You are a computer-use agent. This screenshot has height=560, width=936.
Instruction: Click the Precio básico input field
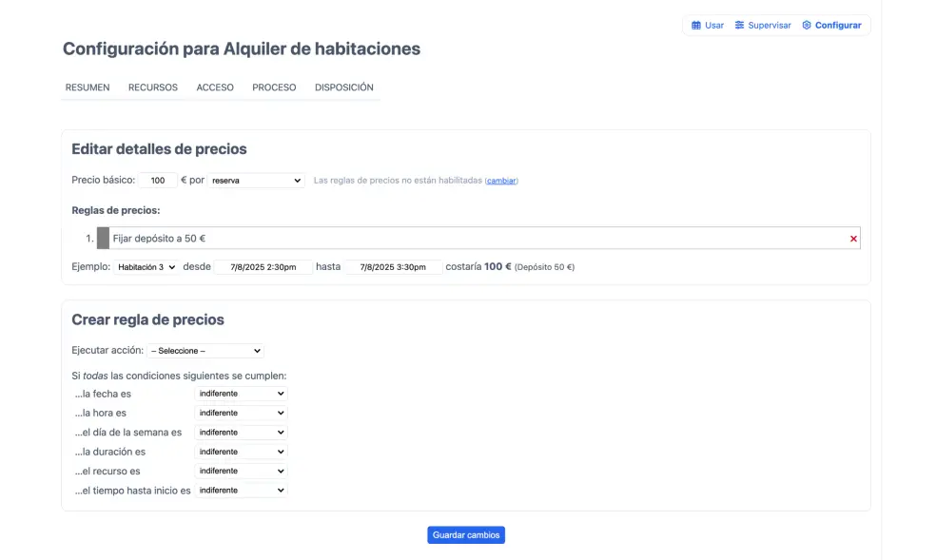[158, 181]
